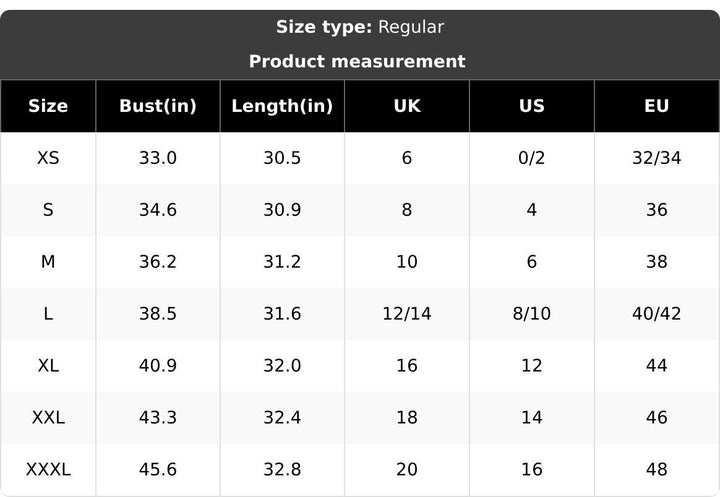This screenshot has height=497, width=720.
Task: Click the Size column header
Action: pyautogui.click(x=48, y=106)
